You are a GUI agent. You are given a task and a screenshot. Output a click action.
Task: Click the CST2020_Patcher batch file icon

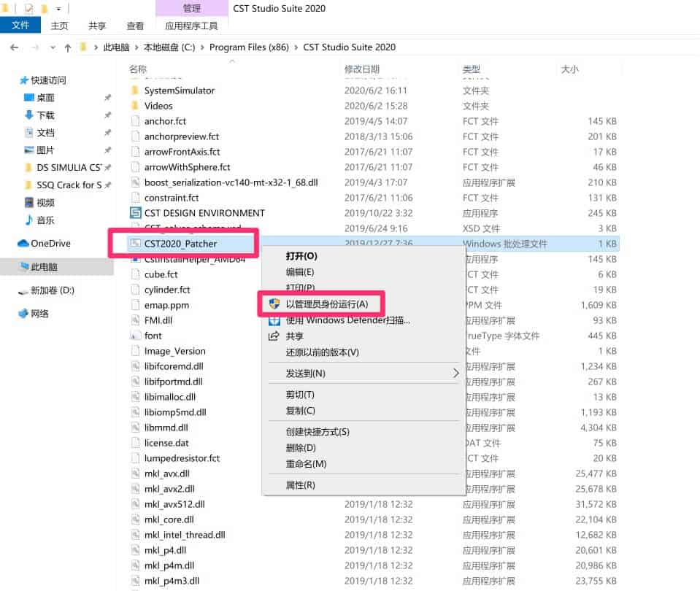point(135,244)
